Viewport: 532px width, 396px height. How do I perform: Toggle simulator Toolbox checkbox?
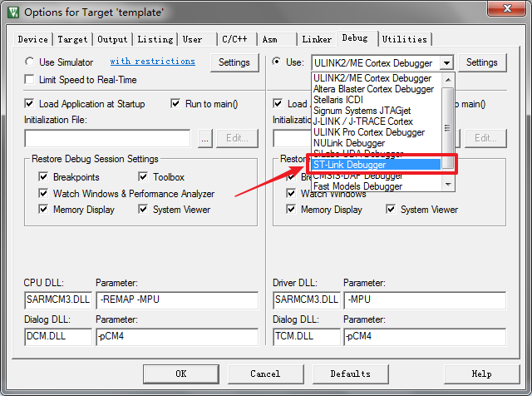tap(143, 176)
